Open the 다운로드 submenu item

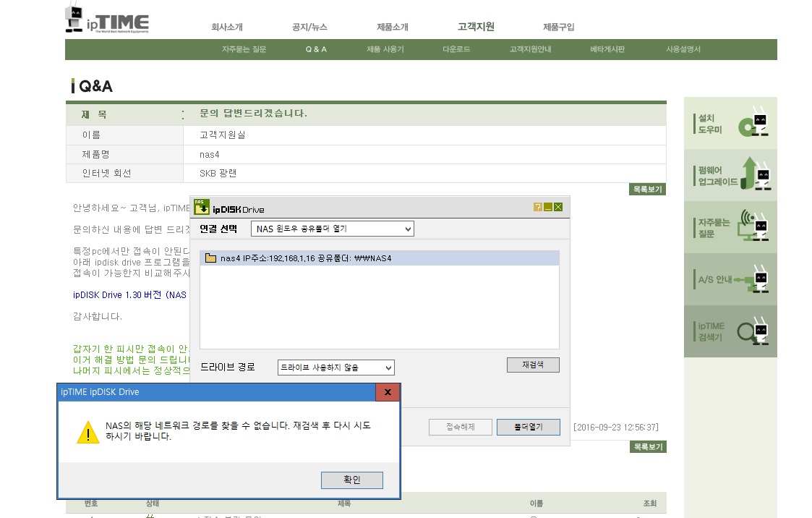point(456,49)
